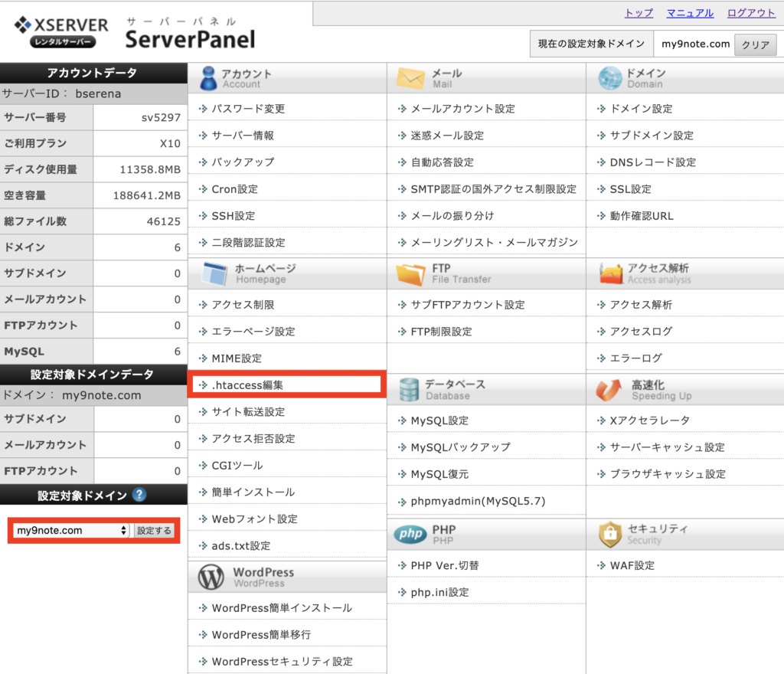Open ドメイン設定
The image size is (784, 674).
(641, 109)
